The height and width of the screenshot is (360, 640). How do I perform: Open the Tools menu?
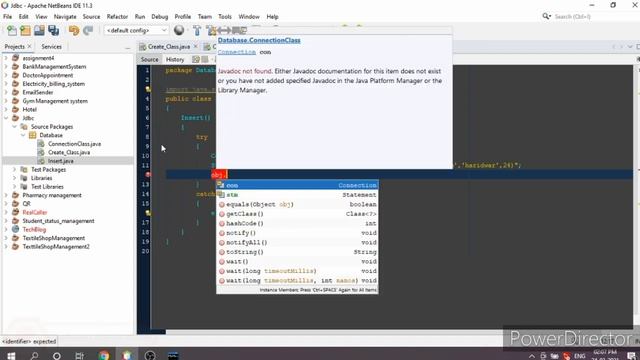pyautogui.click(x=224, y=17)
